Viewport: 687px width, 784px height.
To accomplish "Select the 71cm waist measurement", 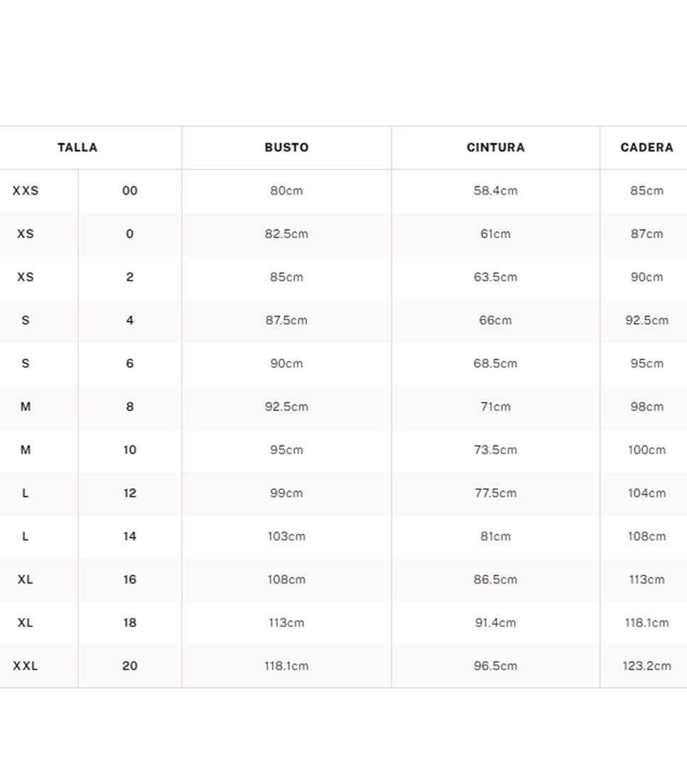I will [495, 407].
